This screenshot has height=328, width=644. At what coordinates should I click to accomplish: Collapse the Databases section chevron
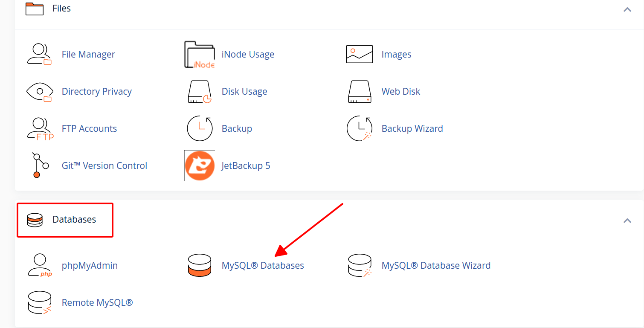pos(627,220)
